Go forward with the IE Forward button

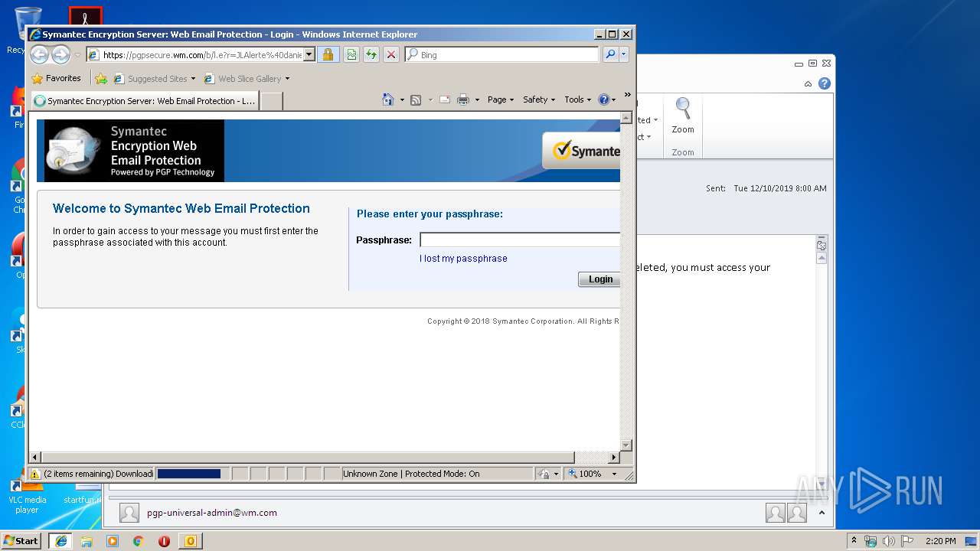tap(60, 54)
